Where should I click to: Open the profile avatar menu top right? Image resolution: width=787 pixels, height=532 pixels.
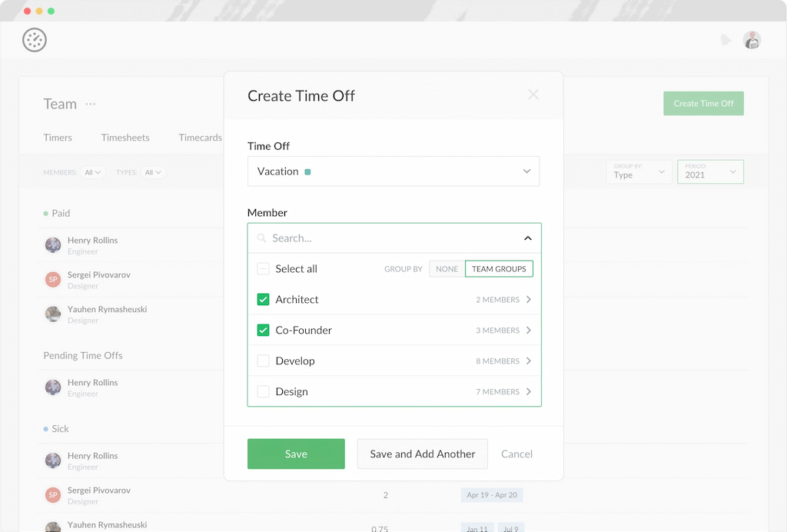[x=752, y=39]
